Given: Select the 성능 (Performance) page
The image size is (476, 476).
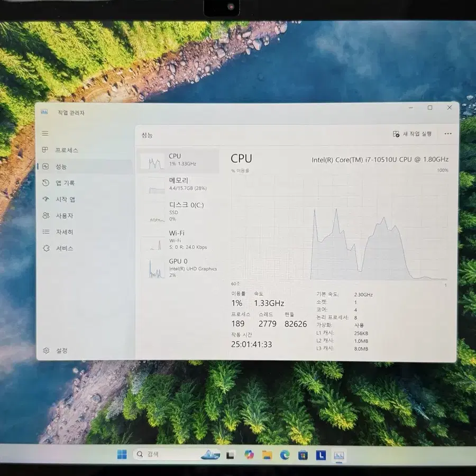Looking at the screenshot, I should [x=85, y=167].
